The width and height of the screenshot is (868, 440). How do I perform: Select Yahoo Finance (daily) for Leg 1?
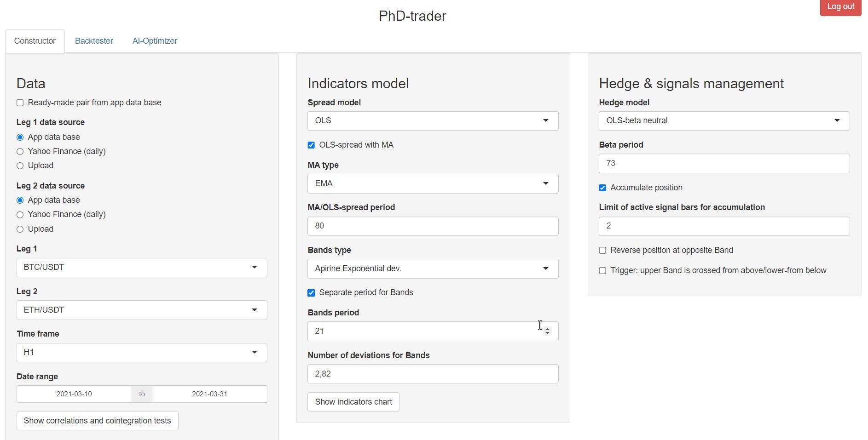pyautogui.click(x=20, y=152)
